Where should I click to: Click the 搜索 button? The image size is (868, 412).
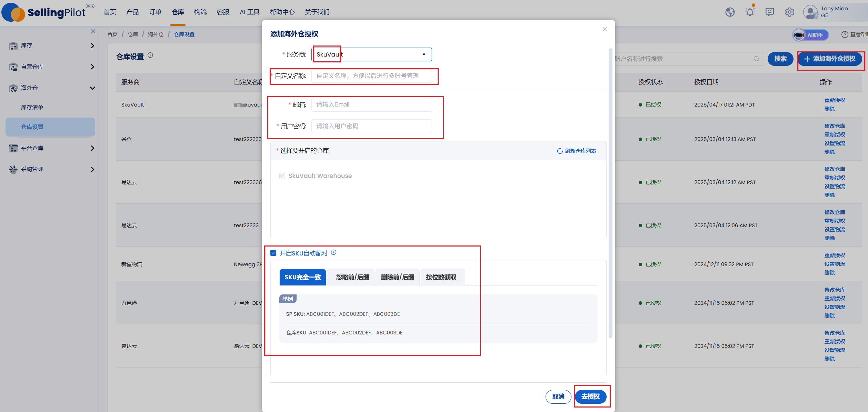[780, 59]
